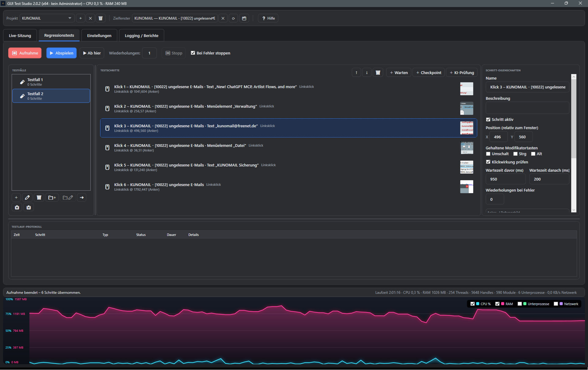This screenshot has width=588, height=370.
Task: Import test cases with the download icon
Action: point(29,207)
